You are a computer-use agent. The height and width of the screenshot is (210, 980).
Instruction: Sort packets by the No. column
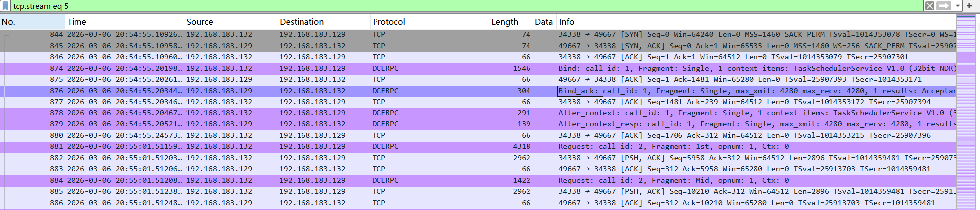click(x=32, y=22)
